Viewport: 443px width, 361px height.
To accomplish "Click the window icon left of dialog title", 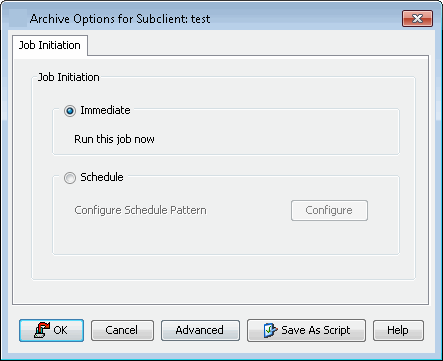I will (x=18, y=18).
